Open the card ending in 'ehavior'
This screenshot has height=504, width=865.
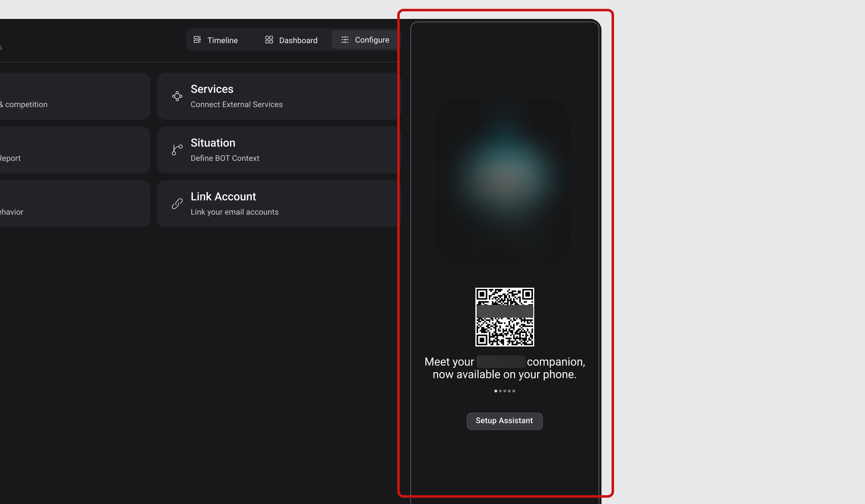75,204
